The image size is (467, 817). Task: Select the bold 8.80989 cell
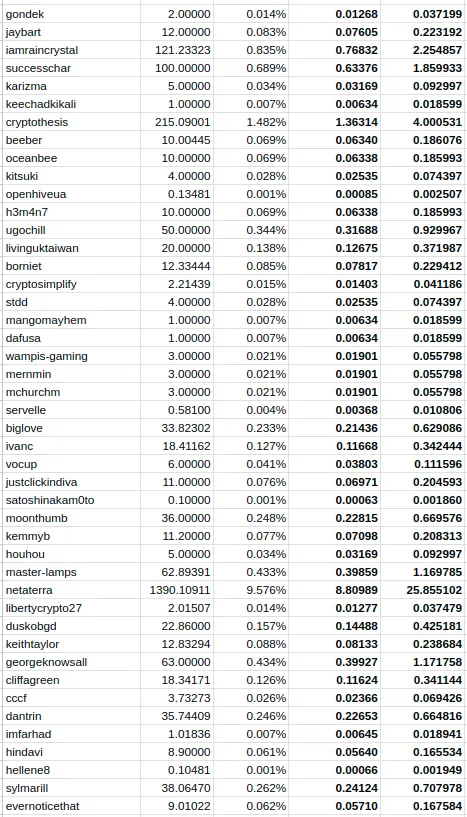[335, 590]
